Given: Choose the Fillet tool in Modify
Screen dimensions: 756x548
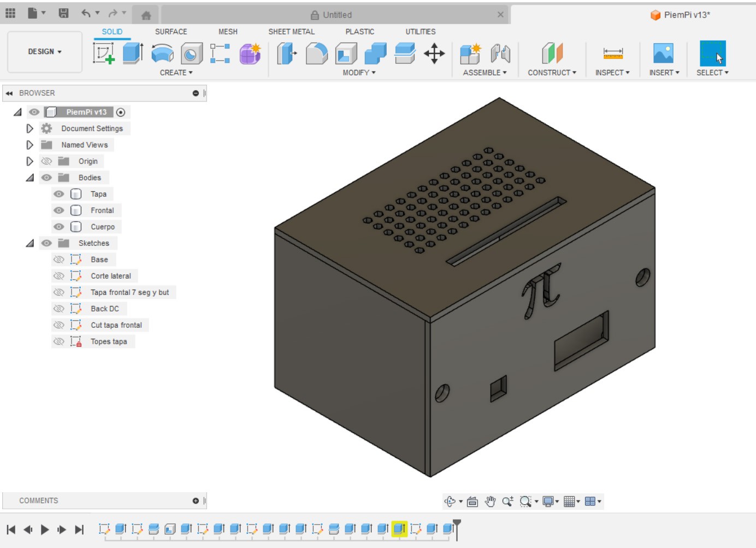Looking at the screenshot, I should click(x=316, y=54).
